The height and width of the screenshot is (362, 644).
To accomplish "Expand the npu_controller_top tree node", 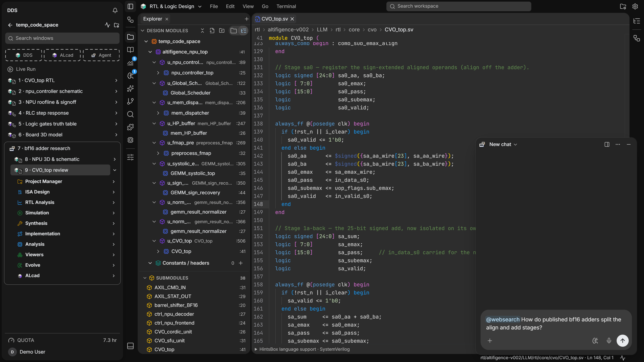I will click(x=158, y=73).
